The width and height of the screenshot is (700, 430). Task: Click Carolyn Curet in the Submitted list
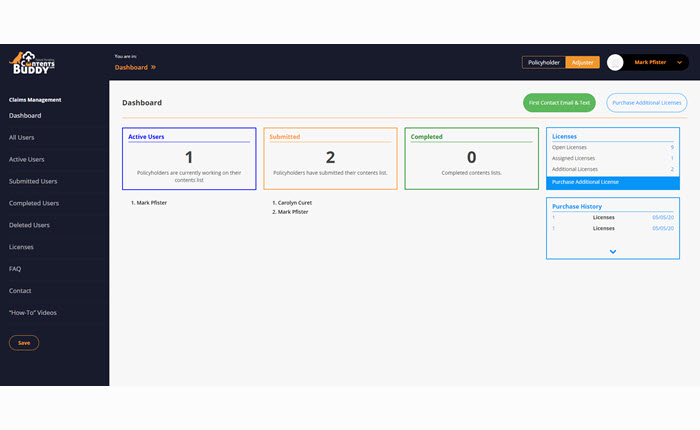tap(295, 202)
